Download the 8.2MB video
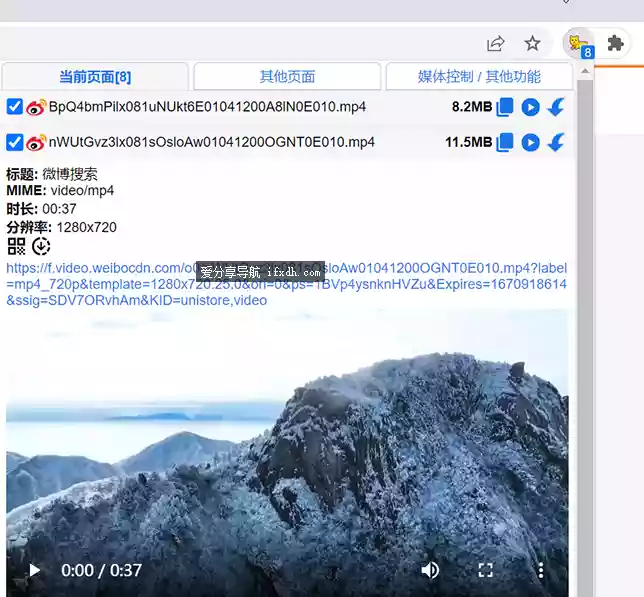Image resolution: width=644 pixels, height=597 pixels. point(556,107)
